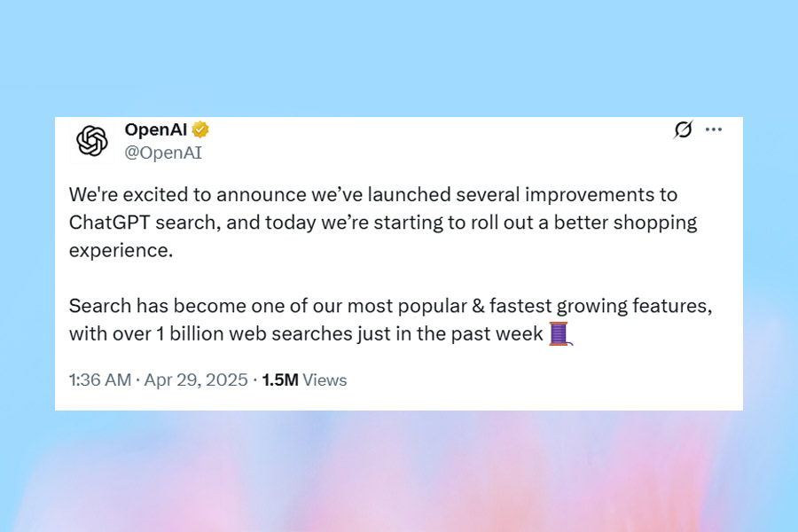Open the three-dot more options menu
Viewport: 798px width, 532px height.
click(714, 130)
